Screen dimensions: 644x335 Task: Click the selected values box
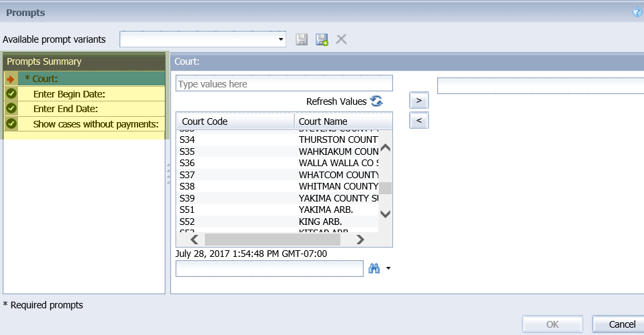(541, 86)
